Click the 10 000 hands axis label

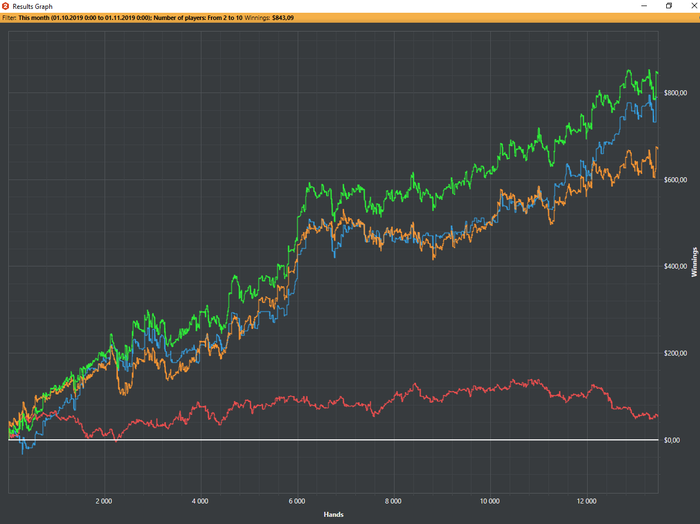pos(490,501)
